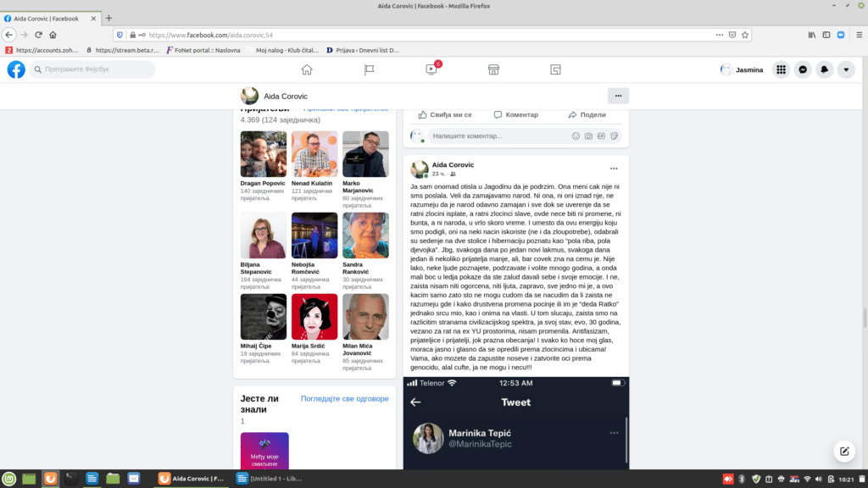Click the Напишите коментар input field
Viewport: 868px width, 488px height.
tap(496, 136)
